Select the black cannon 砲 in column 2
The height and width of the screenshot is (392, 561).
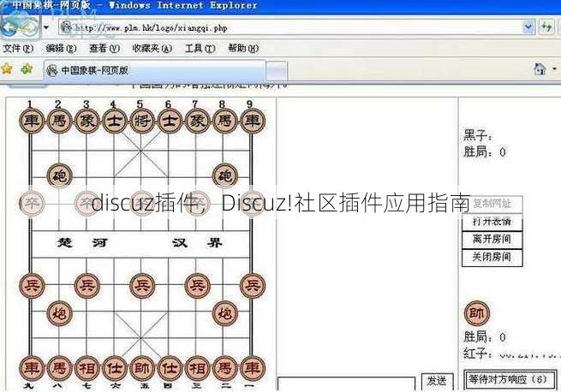coord(59,176)
